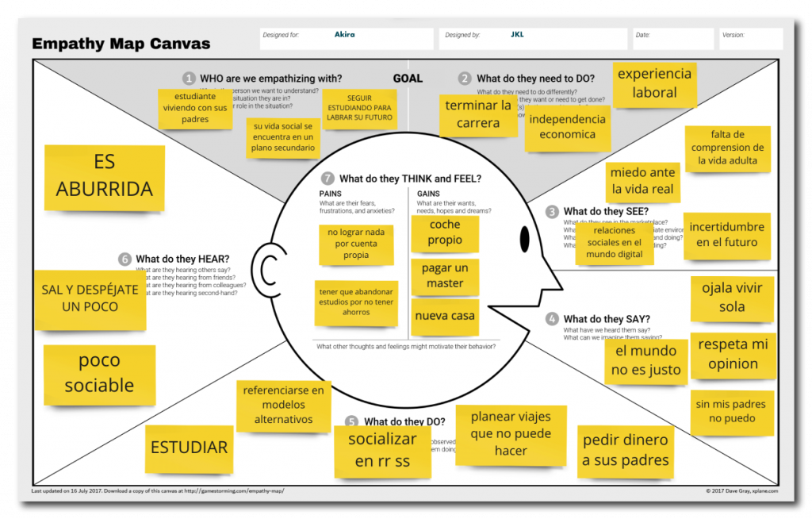Select the 'experiencia laboral' sticky note
This screenshot has height=519, width=812.
coord(654,83)
